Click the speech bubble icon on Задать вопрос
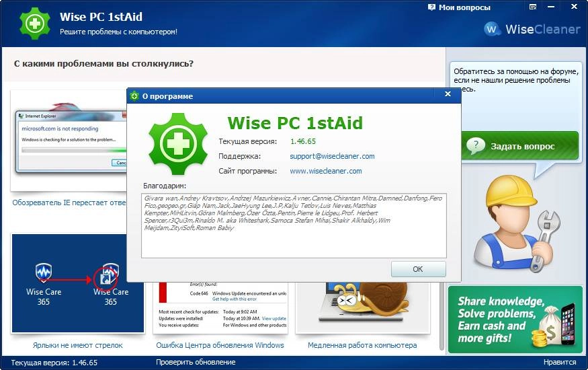 point(476,145)
